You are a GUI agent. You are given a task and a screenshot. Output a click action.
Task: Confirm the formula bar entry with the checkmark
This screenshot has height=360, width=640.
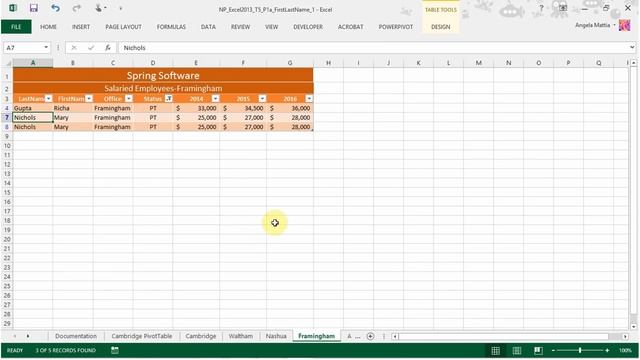(x=91, y=48)
